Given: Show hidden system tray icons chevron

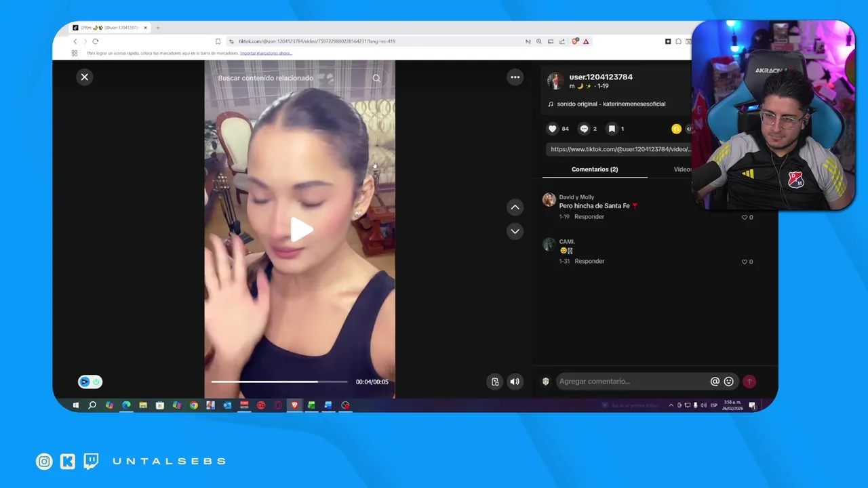Looking at the screenshot, I should click(671, 405).
